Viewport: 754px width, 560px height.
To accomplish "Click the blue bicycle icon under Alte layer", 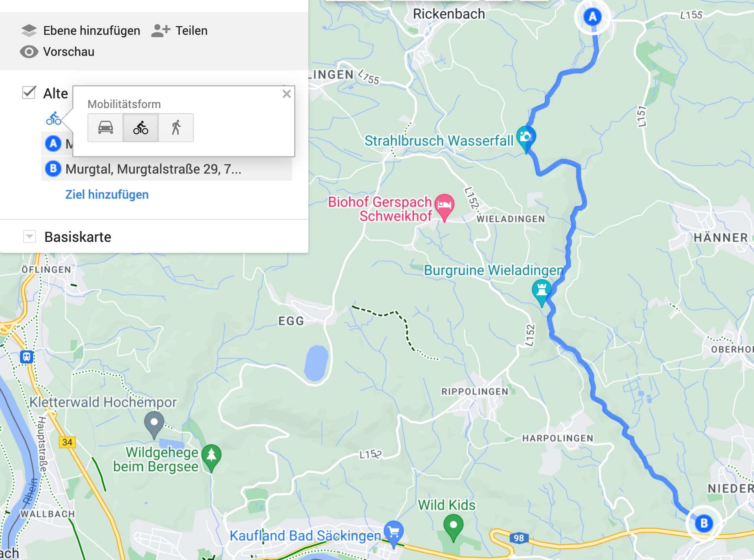I will click(54, 118).
